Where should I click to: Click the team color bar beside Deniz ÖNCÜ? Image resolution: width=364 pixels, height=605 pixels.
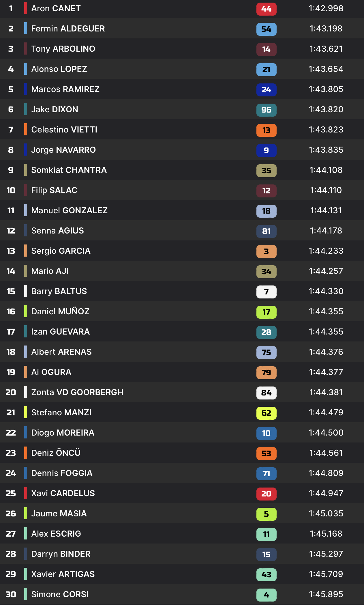26,453
